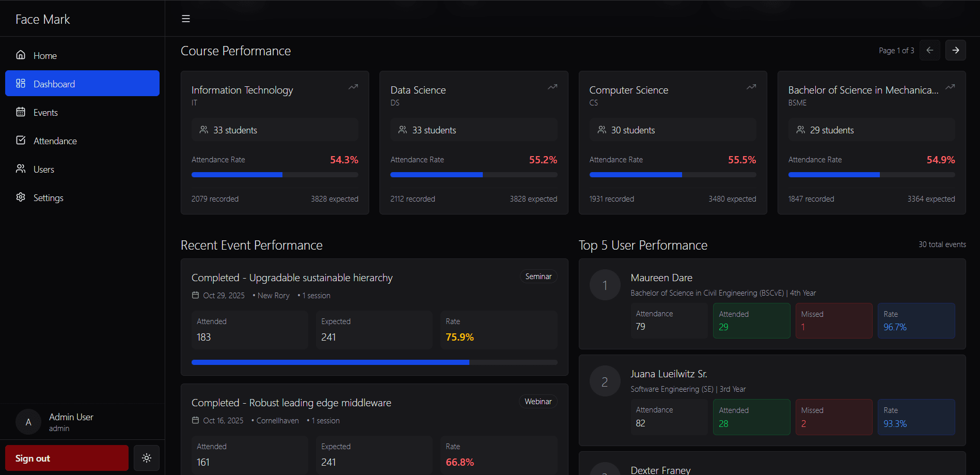Click the trend arrow on Information Technology card

[x=353, y=87]
